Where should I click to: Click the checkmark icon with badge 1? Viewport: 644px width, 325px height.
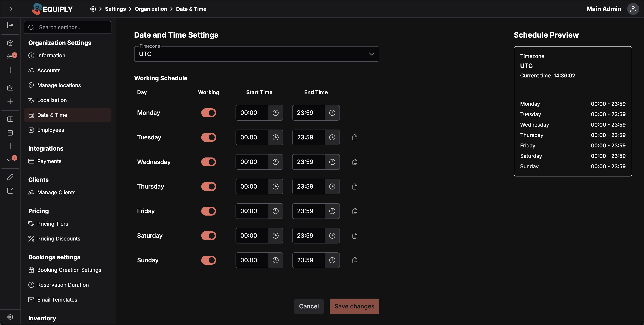tap(10, 159)
